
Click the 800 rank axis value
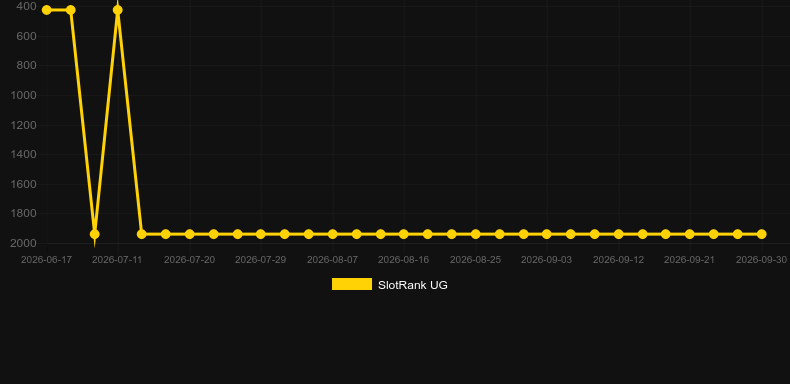click(x=27, y=66)
